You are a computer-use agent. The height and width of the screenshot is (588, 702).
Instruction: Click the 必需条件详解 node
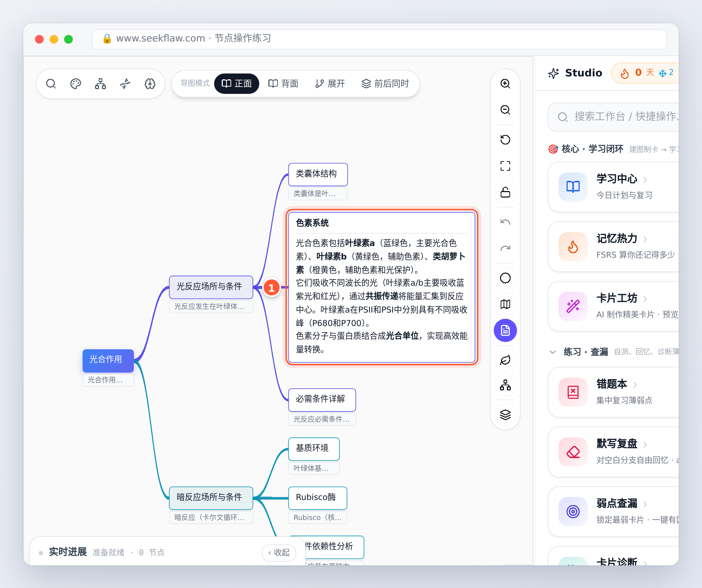(322, 400)
